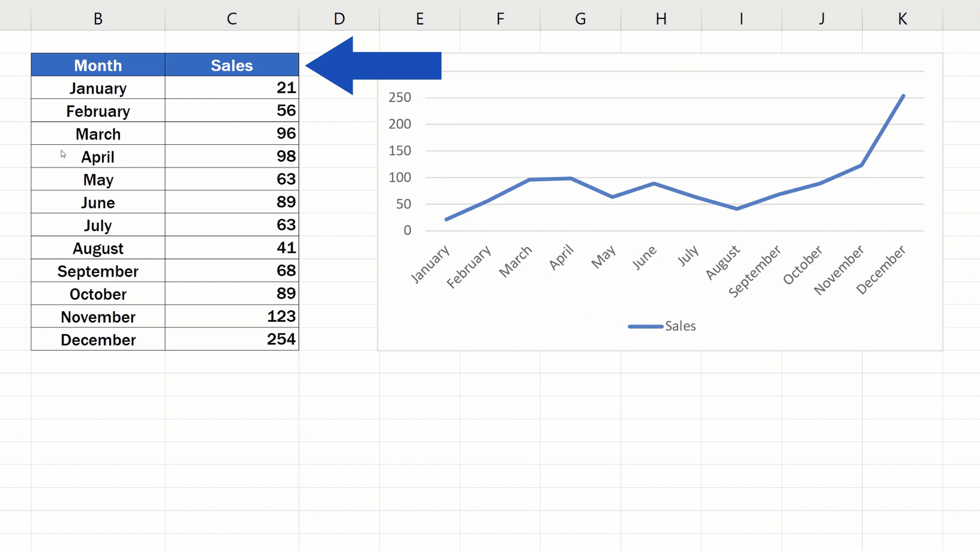Select the Sales header cell
Image resolution: width=980 pixels, height=551 pixels.
[231, 64]
